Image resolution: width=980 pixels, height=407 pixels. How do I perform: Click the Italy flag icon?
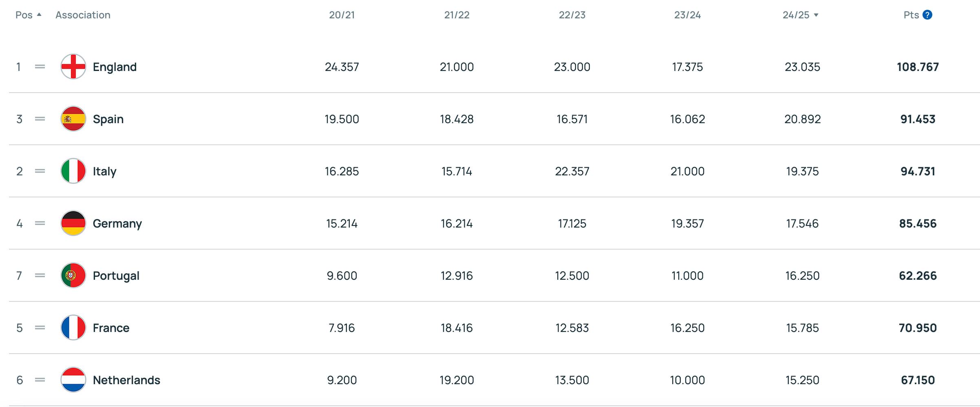(x=73, y=171)
